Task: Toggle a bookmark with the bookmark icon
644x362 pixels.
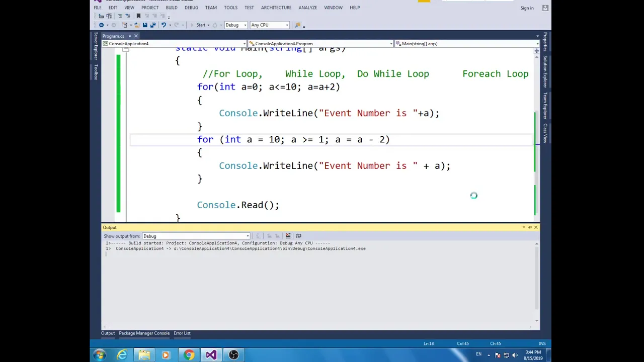Action: (138, 16)
